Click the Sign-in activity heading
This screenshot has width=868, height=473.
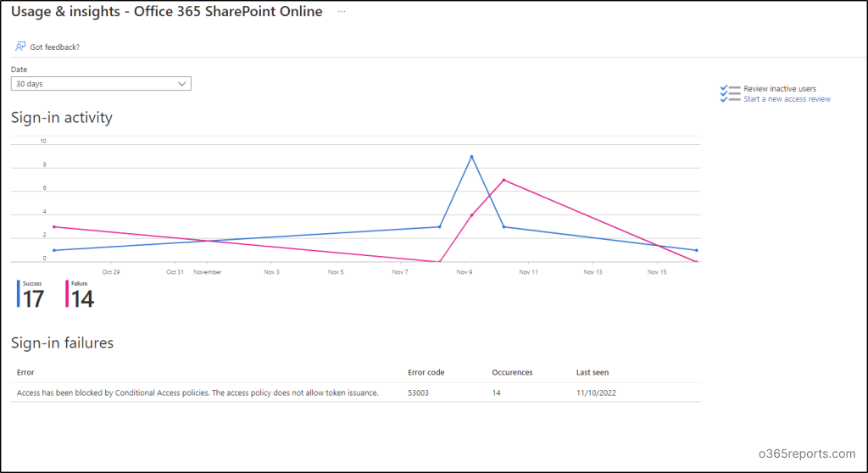pyautogui.click(x=62, y=118)
